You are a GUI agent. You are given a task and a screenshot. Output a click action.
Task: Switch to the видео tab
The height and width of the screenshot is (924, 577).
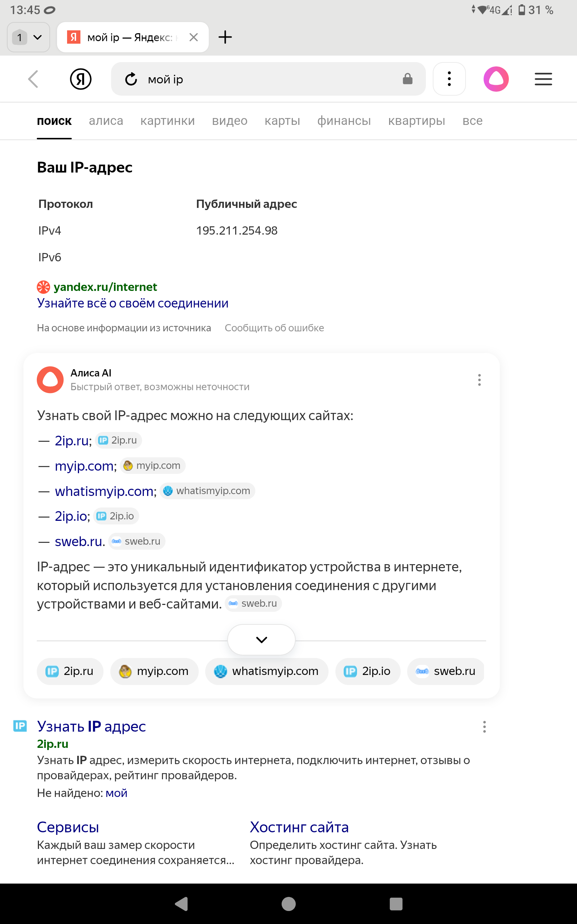230,121
